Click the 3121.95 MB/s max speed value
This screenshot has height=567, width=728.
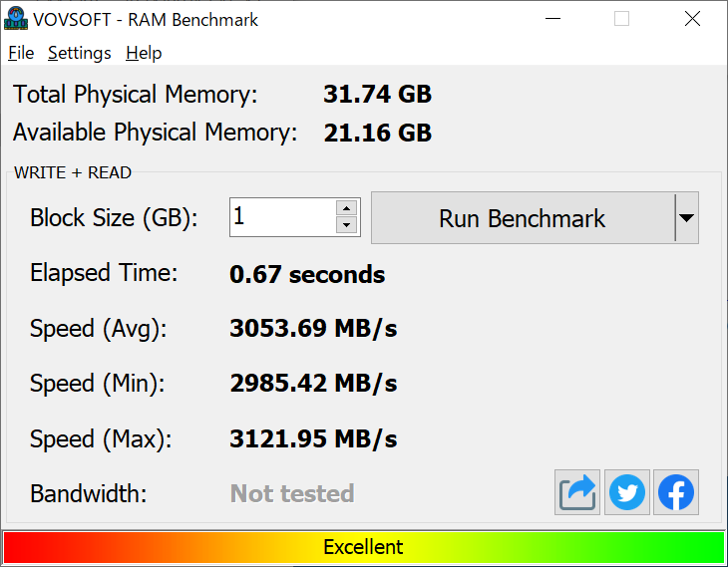pos(313,438)
